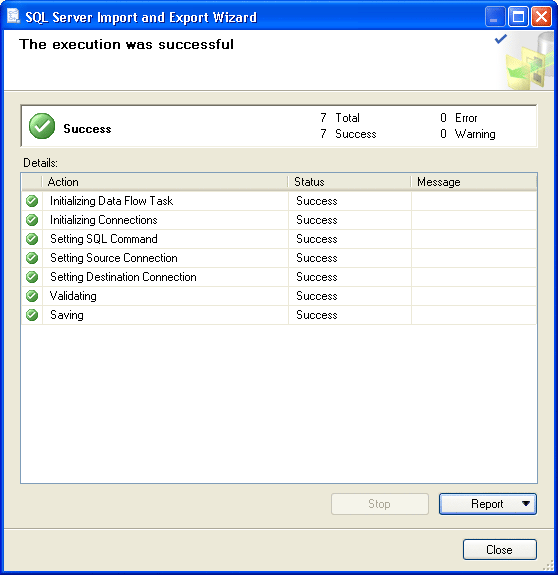This screenshot has width=558, height=575.
Task: Click the '0 Error' summary count
Action: click(x=459, y=118)
